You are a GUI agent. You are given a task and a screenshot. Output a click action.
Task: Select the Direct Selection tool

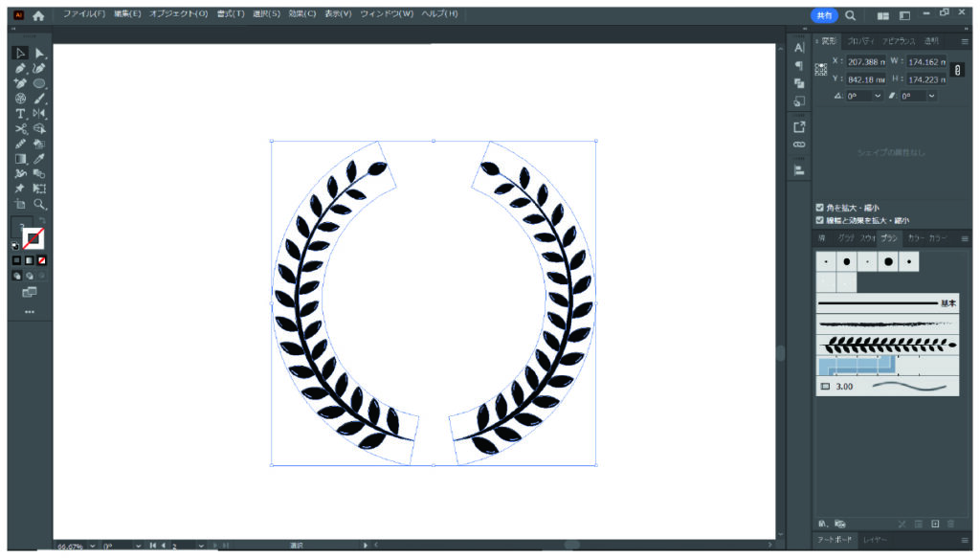click(x=39, y=53)
